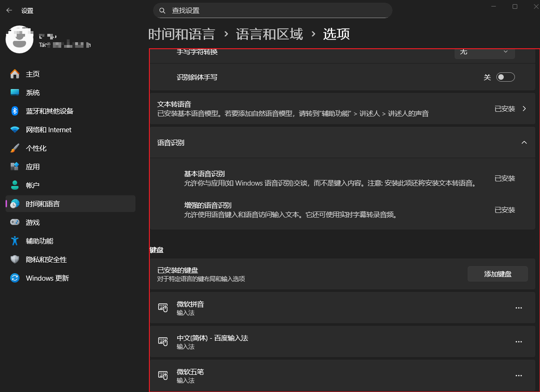Image resolution: width=540 pixels, height=392 pixels.
Task: Go to 时间和语言 breadcrumb
Action: 181,34
